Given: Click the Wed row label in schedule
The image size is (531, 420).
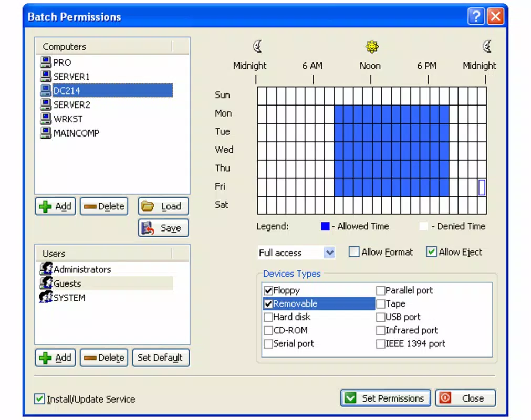Looking at the screenshot, I should (224, 150).
